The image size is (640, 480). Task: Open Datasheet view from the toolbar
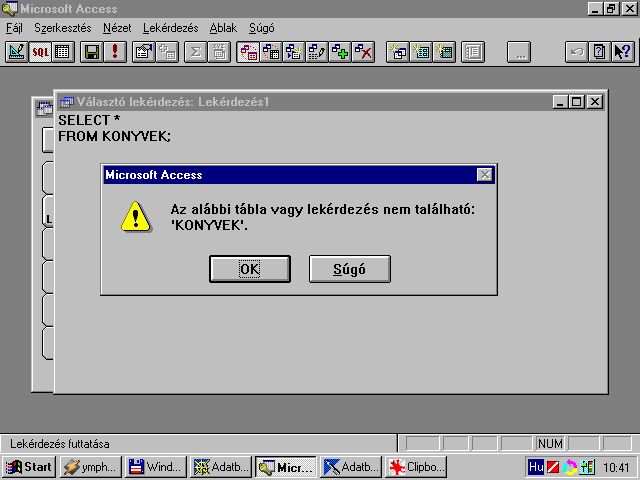(x=63, y=52)
